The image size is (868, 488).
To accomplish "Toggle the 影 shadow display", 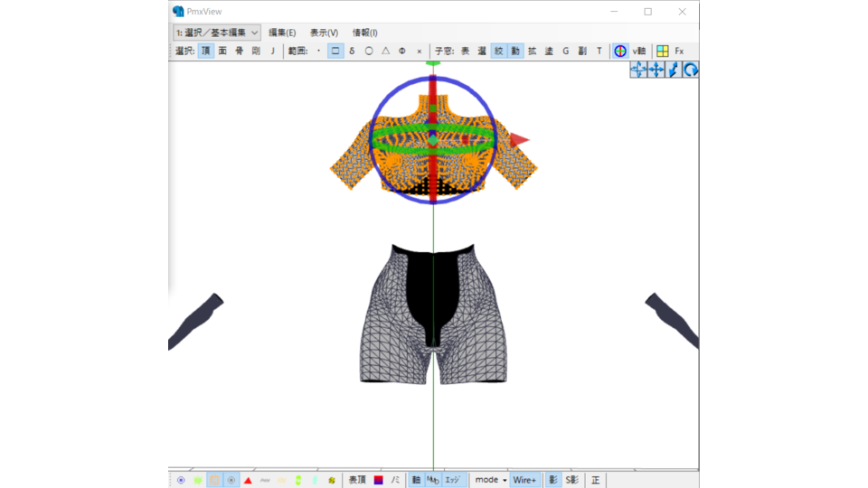I will coord(553,480).
